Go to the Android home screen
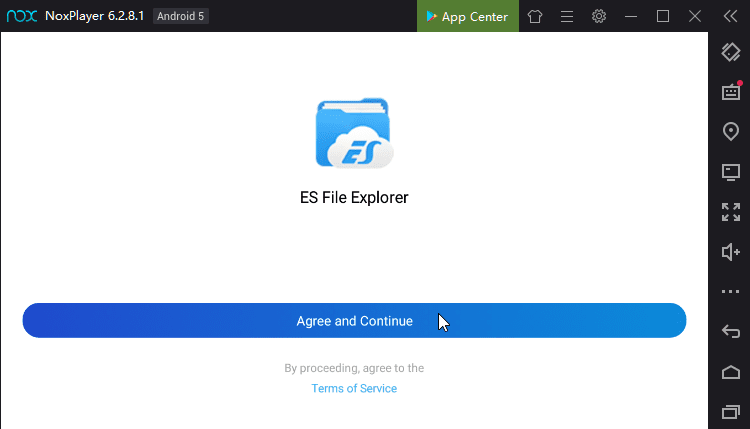The width and height of the screenshot is (750, 429). [730, 372]
